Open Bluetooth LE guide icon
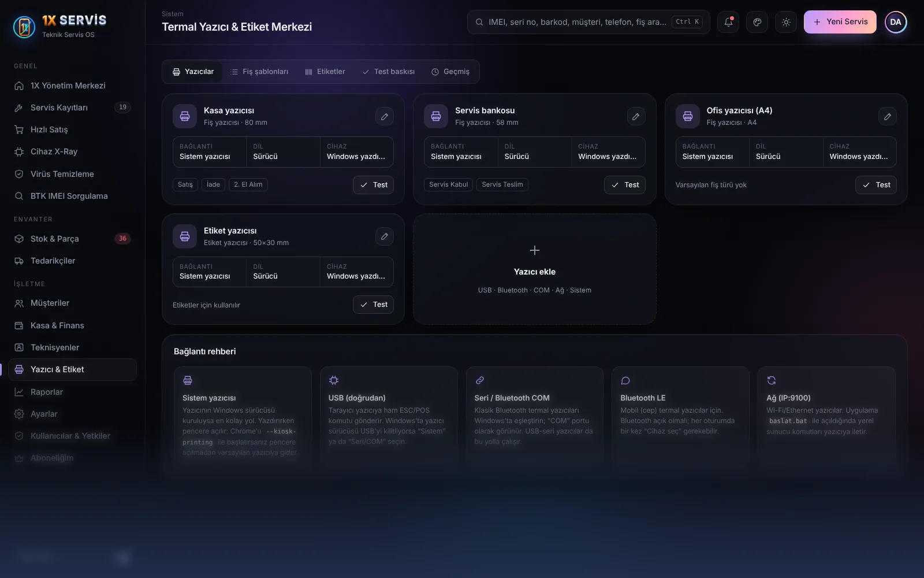Image resolution: width=924 pixels, height=578 pixels. click(x=625, y=380)
